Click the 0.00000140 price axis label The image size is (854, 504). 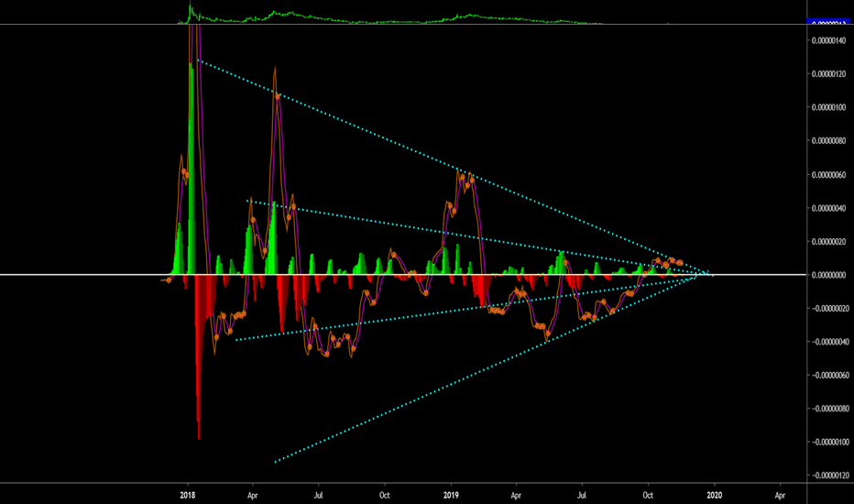point(829,40)
